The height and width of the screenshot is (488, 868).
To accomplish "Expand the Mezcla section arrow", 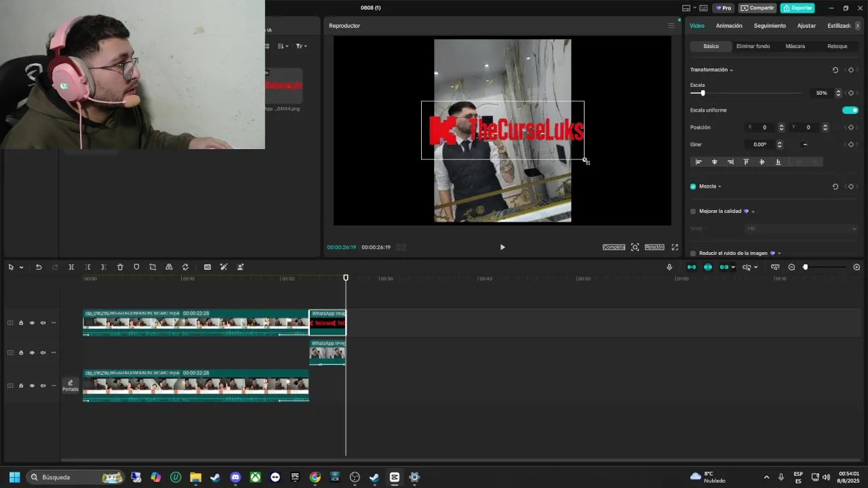I will 719,186.
